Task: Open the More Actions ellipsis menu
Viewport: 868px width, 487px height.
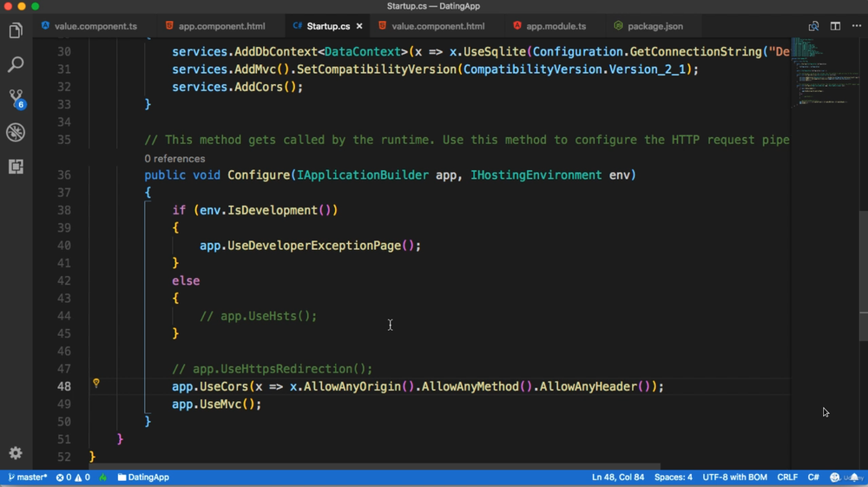Action: coord(857,26)
